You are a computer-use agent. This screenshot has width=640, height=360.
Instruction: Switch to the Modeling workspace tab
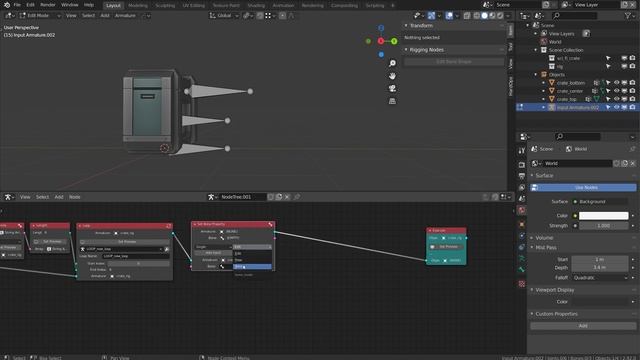click(x=138, y=5)
